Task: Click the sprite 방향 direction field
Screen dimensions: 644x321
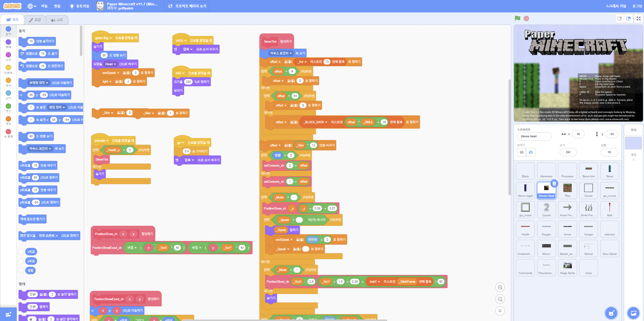Action: point(609,152)
